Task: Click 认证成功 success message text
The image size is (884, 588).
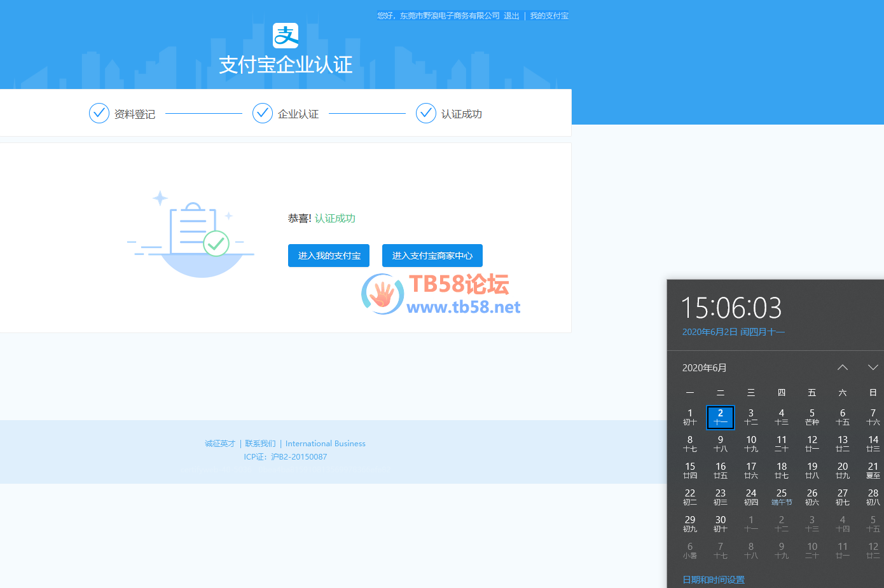Action: (x=335, y=219)
